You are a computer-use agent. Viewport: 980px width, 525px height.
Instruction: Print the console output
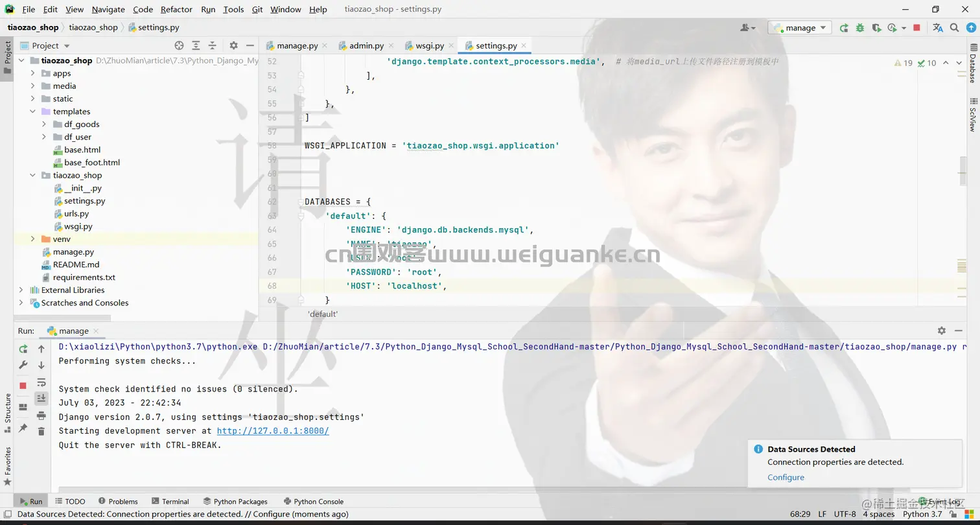click(x=41, y=415)
